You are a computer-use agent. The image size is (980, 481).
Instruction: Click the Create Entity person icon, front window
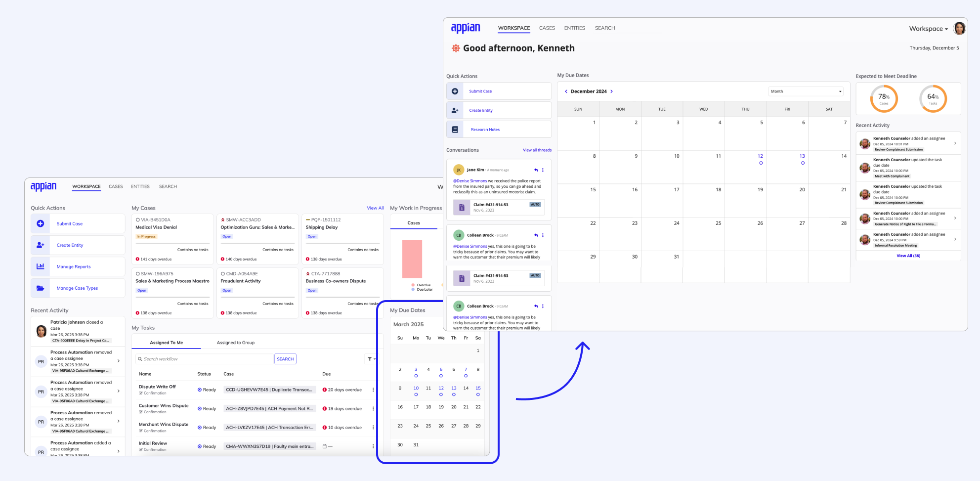(x=455, y=110)
